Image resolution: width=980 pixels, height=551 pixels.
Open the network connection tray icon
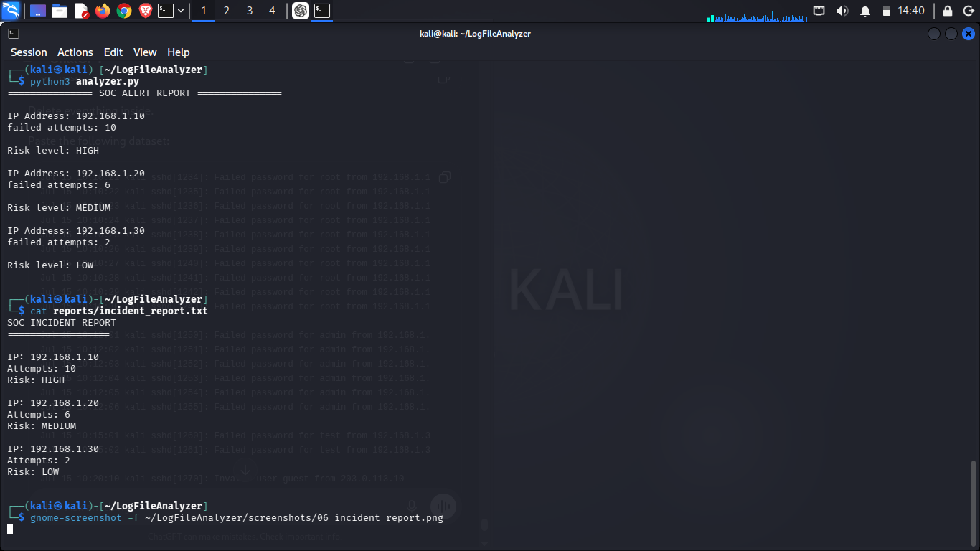pyautogui.click(x=819, y=11)
